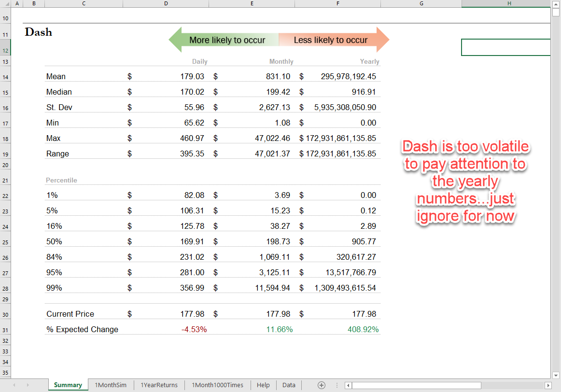
Task: Click the tab bar resize dots handle
Action: click(337, 385)
